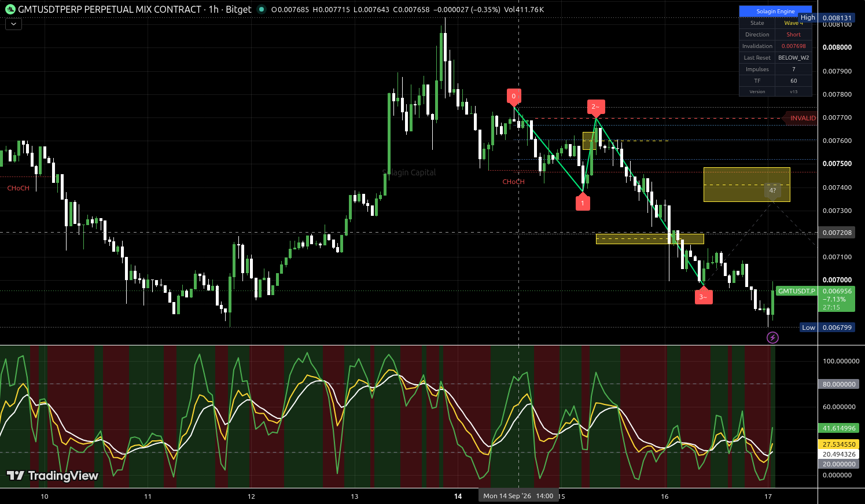Click the v15 version cell
This screenshot has height=504, width=865.
(x=793, y=91)
